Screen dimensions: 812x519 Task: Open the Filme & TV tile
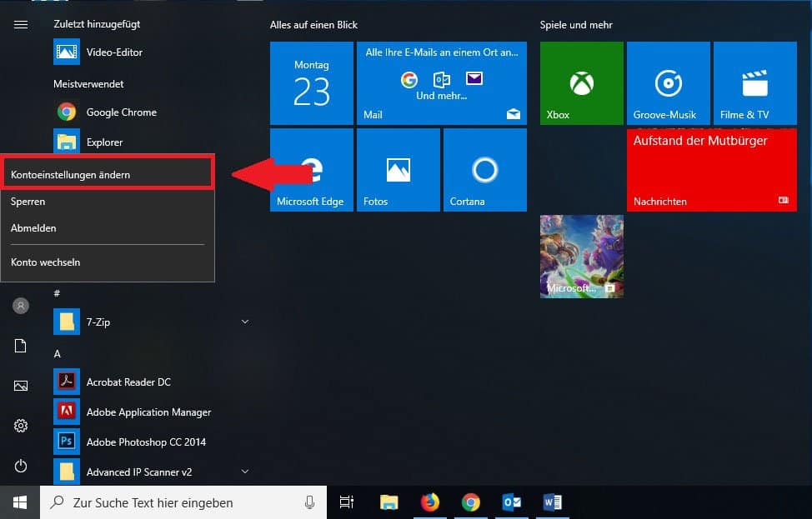(x=754, y=83)
